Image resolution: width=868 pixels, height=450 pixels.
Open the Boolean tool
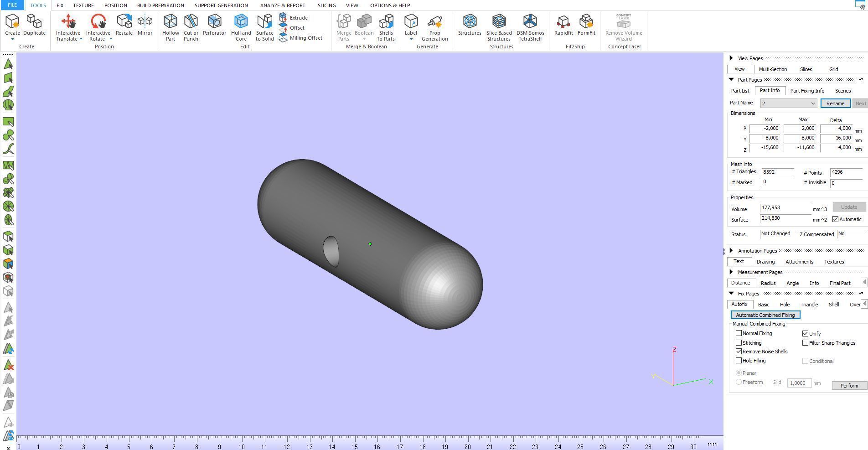[364, 25]
